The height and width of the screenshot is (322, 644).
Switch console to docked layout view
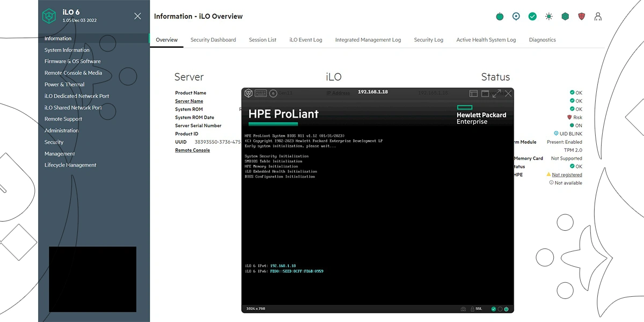[x=473, y=93]
